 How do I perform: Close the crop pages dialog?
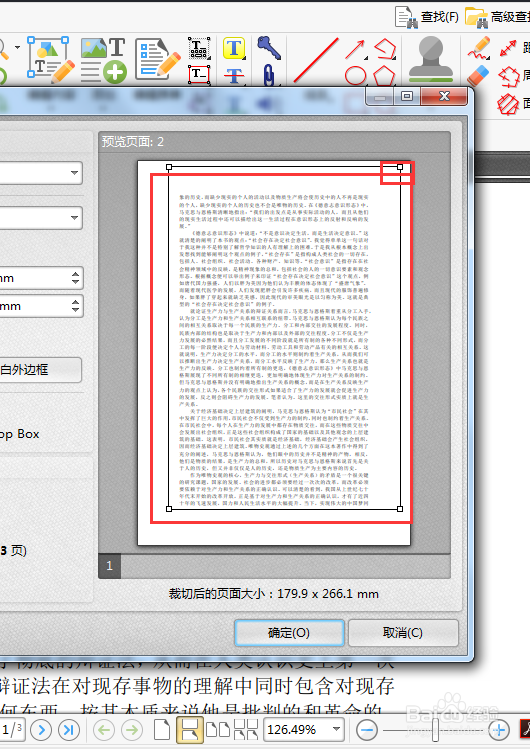click(x=444, y=96)
